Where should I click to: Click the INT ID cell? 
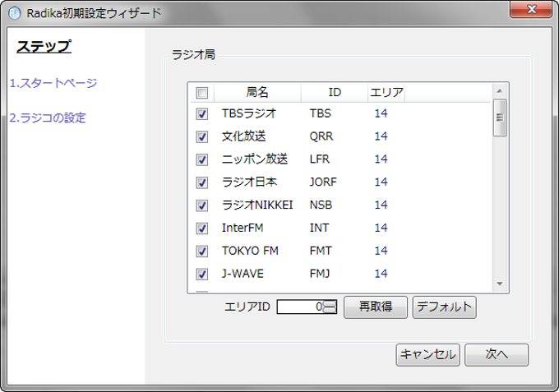tap(319, 228)
